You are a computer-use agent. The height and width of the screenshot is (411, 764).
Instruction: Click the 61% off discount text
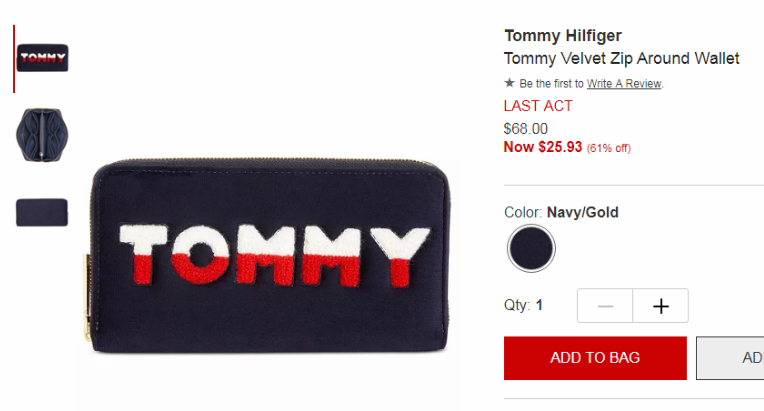(x=609, y=148)
